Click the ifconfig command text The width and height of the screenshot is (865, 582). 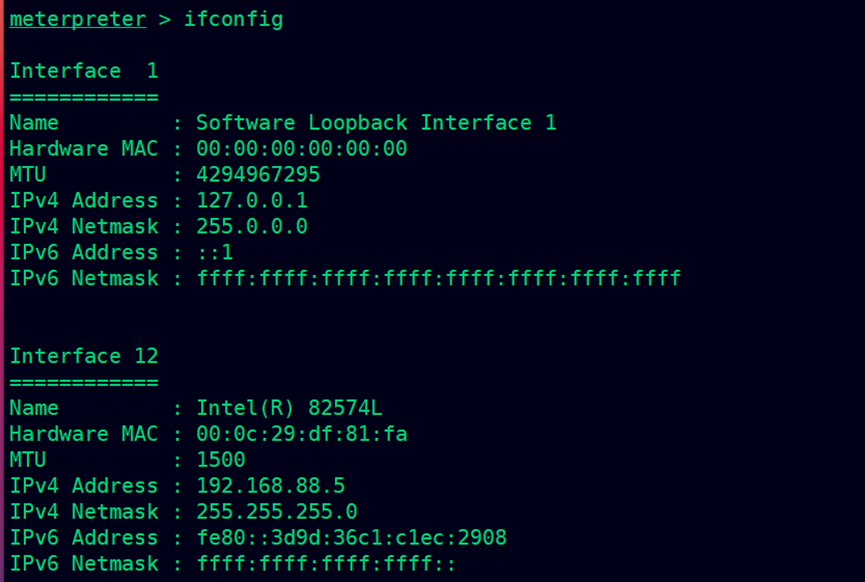tap(233, 20)
